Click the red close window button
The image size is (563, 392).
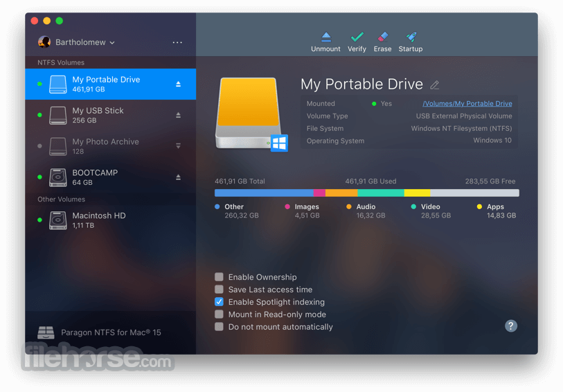pos(35,21)
